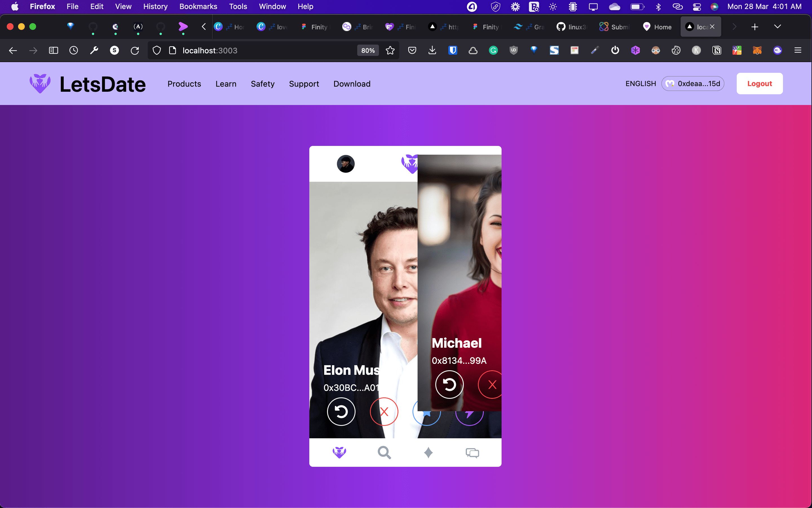Open the Downloads arrow icon
Screen dimensions: 812x508
click(432, 51)
